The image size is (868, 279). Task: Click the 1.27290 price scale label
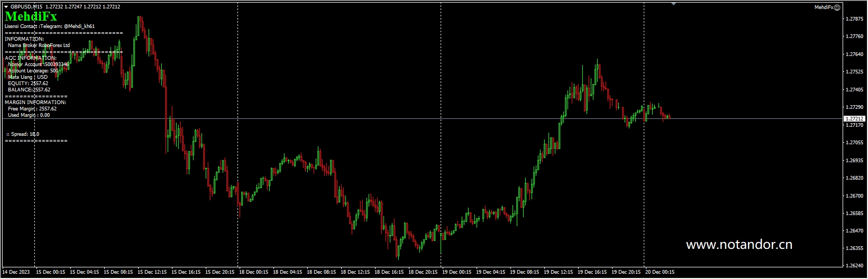coord(855,107)
